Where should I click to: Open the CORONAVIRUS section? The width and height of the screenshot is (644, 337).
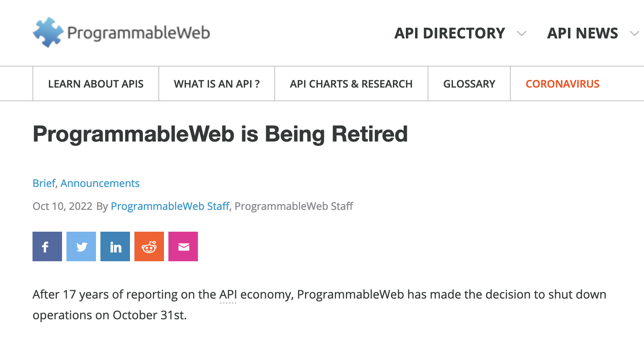(x=562, y=84)
